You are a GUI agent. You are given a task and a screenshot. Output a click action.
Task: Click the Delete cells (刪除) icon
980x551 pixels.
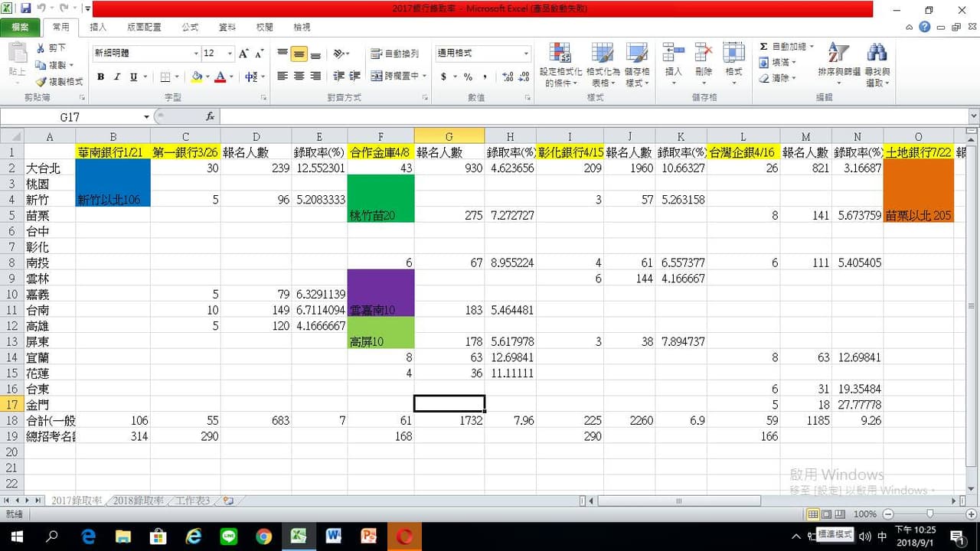coord(704,54)
